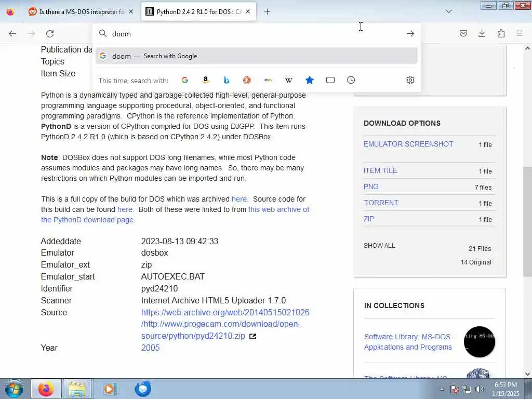
Task: Search history with the clock icon
Action: [x=351, y=80]
